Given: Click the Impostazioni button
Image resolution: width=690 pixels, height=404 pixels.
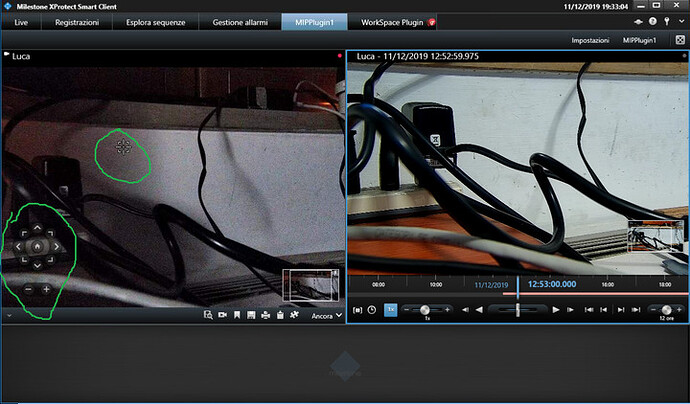Looking at the screenshot, I should (x=590, y=40).
